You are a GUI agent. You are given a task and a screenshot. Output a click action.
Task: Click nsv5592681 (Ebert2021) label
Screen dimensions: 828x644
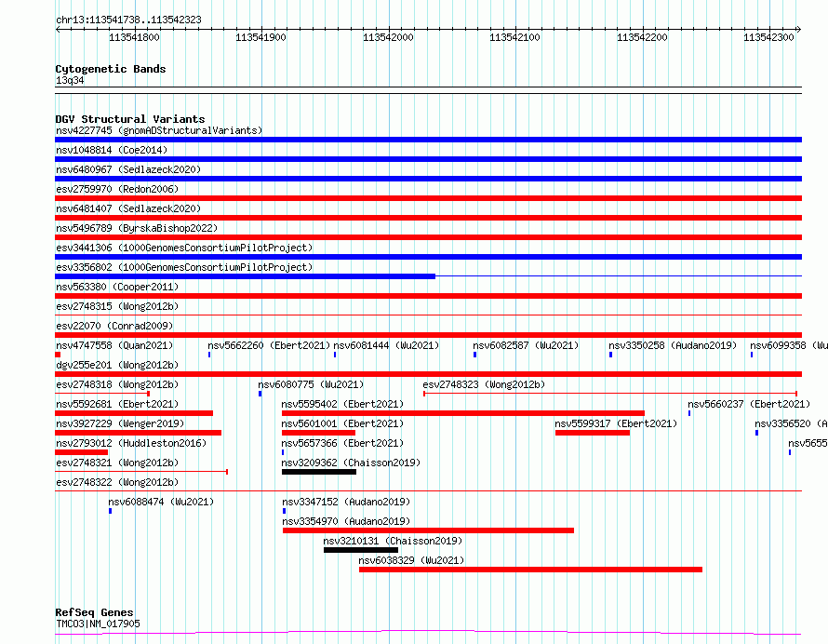coord(117,404)
